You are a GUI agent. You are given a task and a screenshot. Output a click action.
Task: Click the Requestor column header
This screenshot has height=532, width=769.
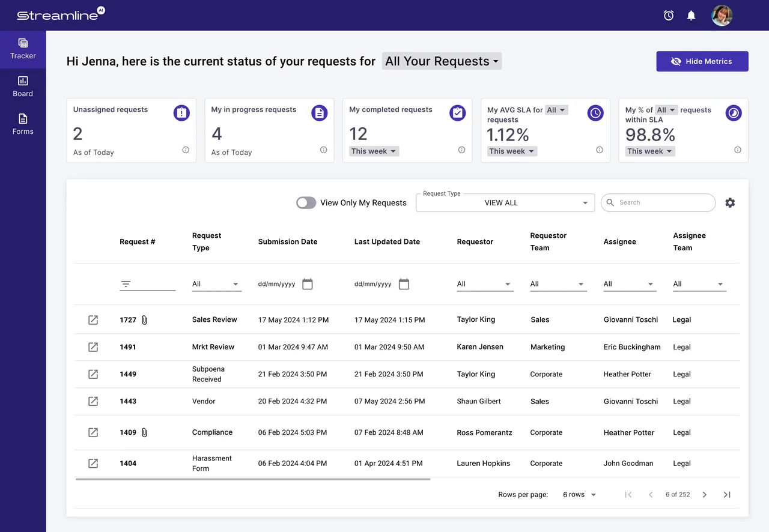click(475, 241)
